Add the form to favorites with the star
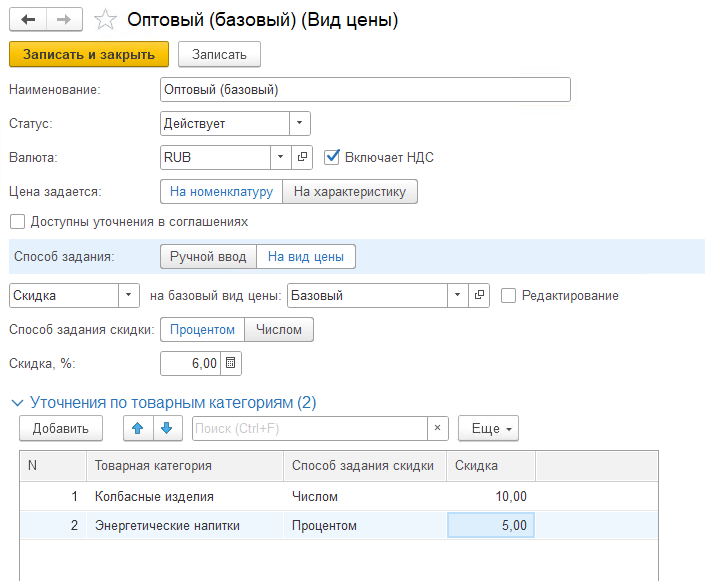 (x=103, y=20)
